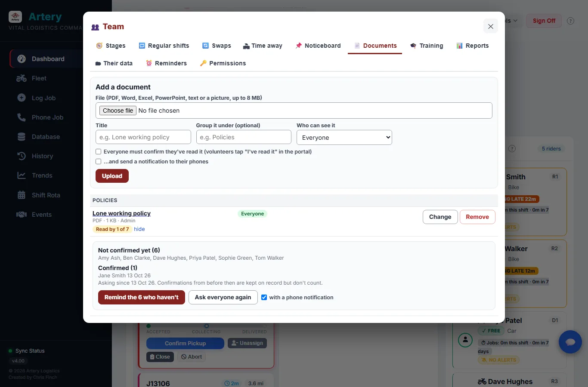Open the Reminders tab

click(x=166, y=63)
